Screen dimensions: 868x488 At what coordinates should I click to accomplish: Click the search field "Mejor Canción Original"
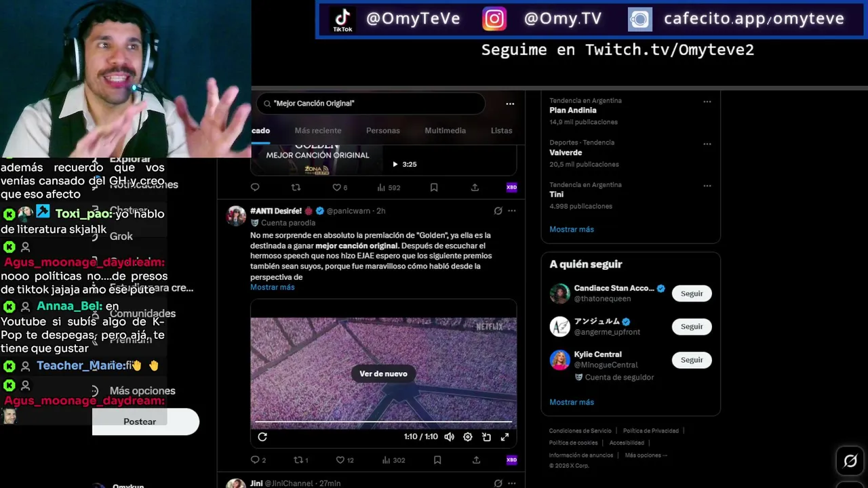coord(371,104)
